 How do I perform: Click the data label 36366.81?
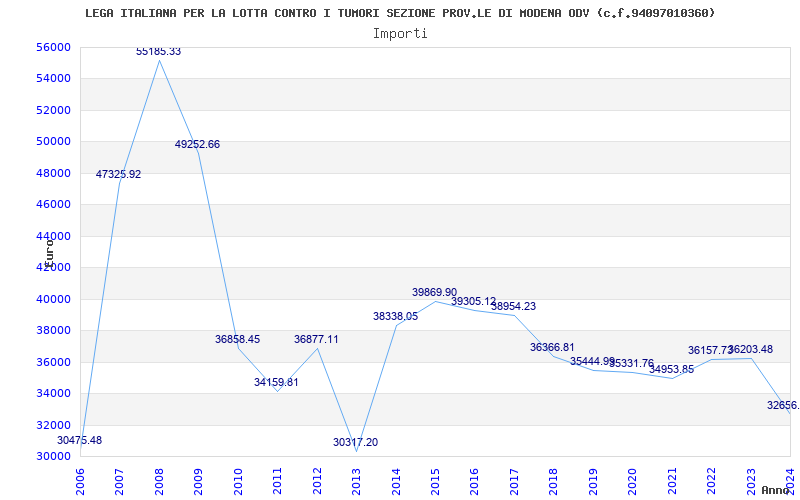click(552, 347)
